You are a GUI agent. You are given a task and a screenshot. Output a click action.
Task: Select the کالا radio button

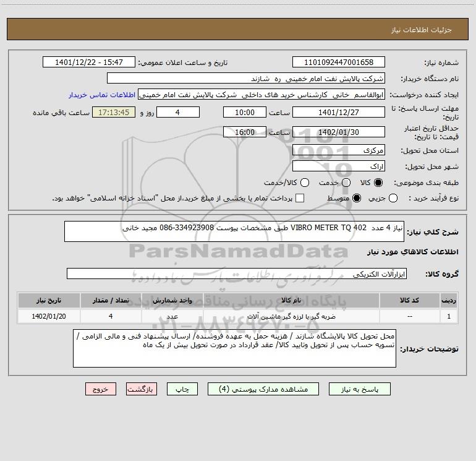(378, 183)
